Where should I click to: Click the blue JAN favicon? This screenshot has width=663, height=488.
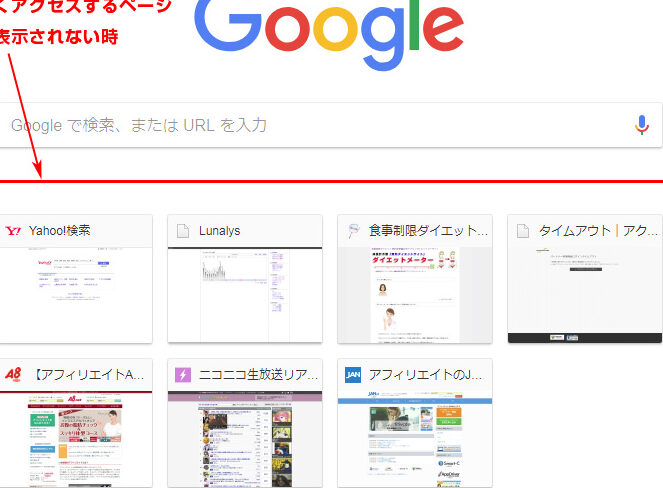[x=353, y=375]
